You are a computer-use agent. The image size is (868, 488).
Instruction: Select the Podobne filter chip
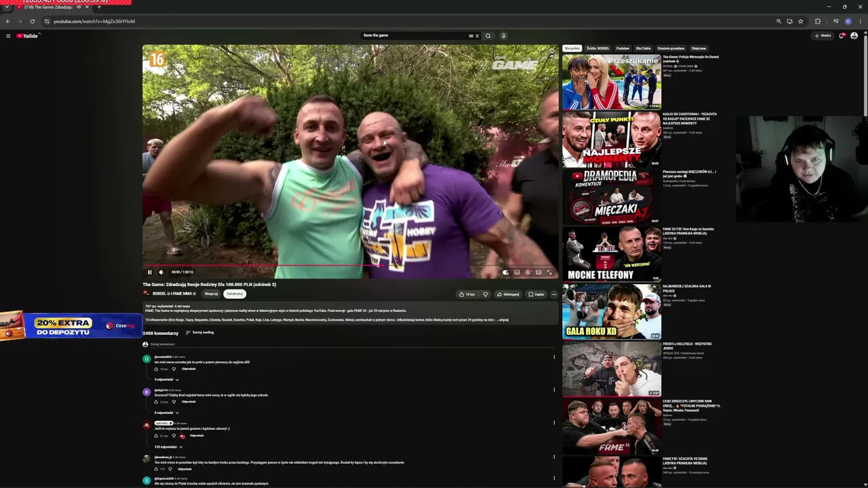pos(623,49)
